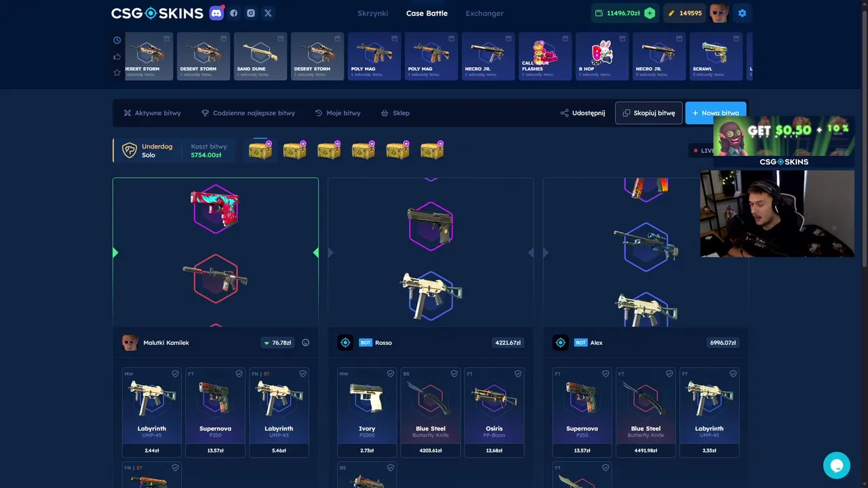Click Udostępnij share button
This screenshot has height=488, width=868.
click(583, 113)
